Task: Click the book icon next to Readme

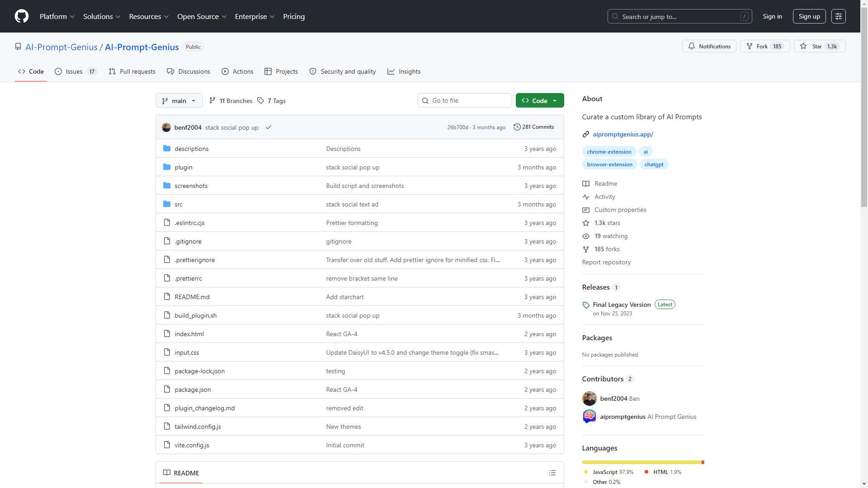Action: (x=586, y=183)
